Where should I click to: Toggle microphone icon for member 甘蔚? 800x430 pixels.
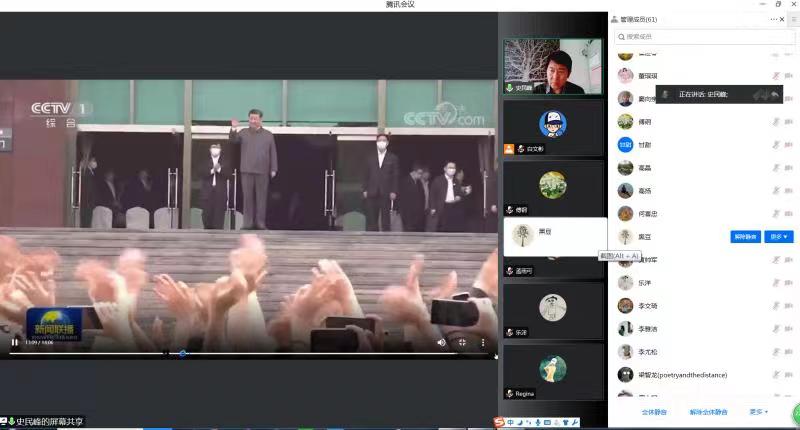click(776, 144)
